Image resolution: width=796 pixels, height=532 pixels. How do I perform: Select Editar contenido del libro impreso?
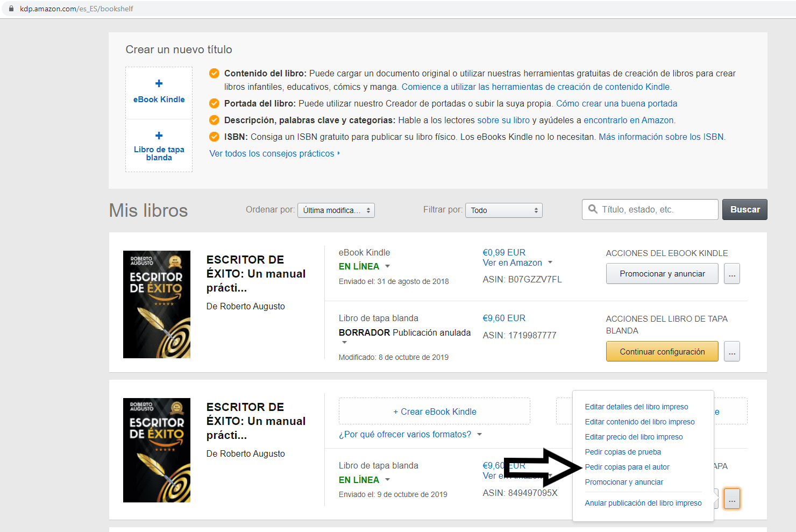click(x=639, y=422)
